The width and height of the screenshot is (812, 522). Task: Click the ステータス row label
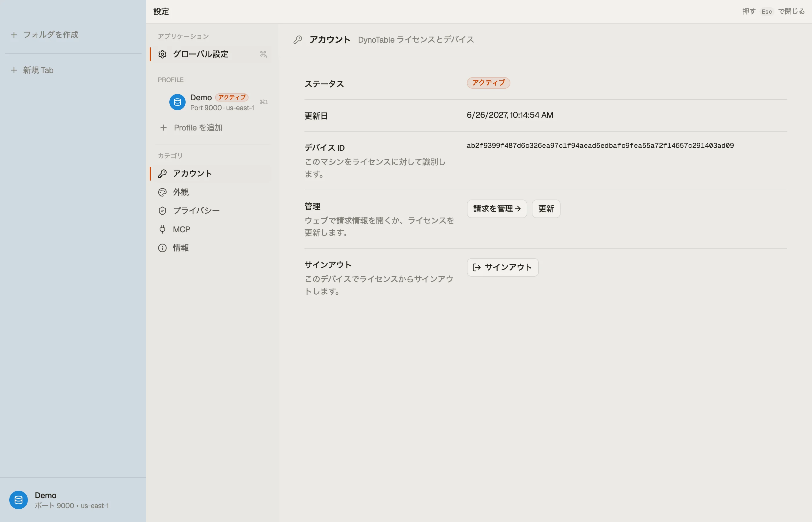click(324, 84)
